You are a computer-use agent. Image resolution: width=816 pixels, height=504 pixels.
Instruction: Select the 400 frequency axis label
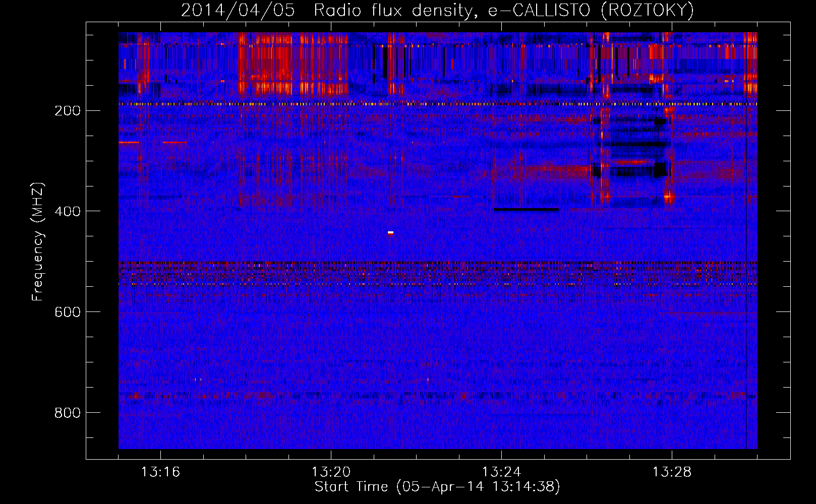68,211
